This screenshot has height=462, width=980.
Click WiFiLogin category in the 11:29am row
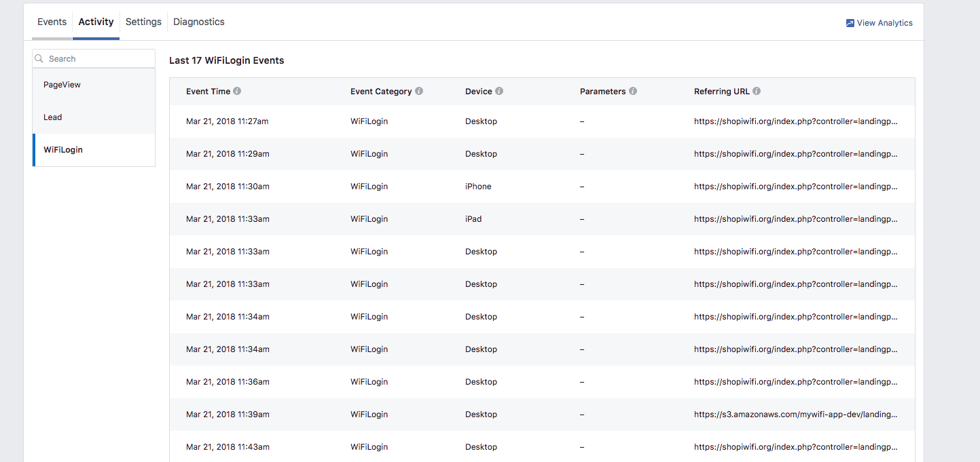[x=369, y=154]
